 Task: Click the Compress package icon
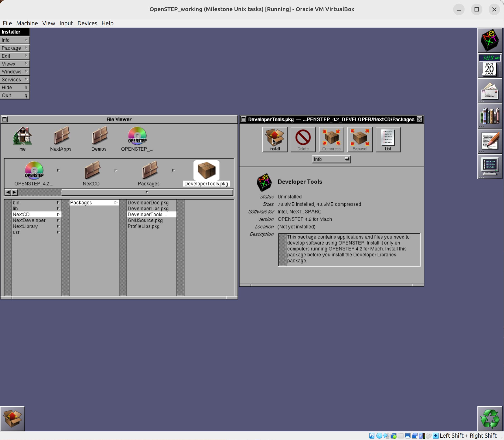point(331,139)
